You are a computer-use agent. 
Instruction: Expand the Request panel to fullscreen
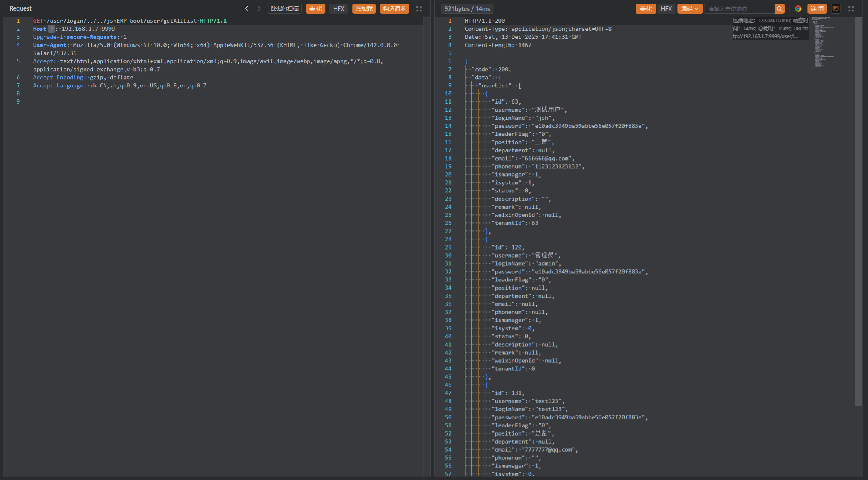(x=419, y=8)
